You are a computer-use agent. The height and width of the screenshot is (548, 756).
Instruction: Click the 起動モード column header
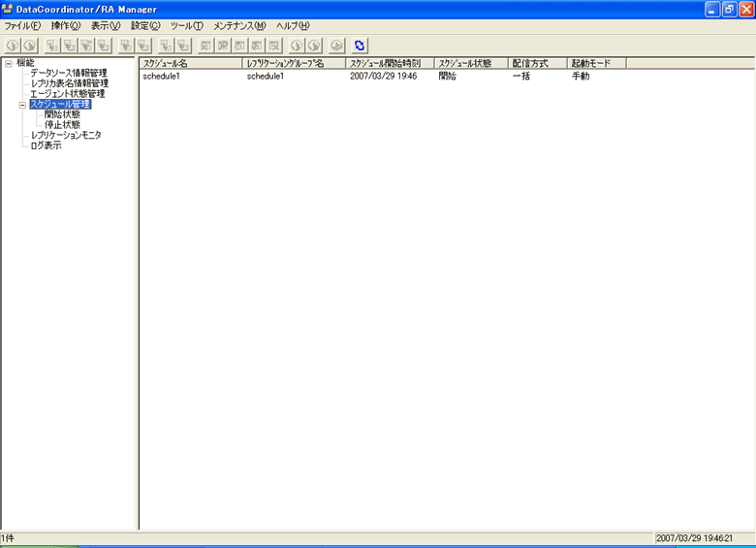(x=596, y=63)
